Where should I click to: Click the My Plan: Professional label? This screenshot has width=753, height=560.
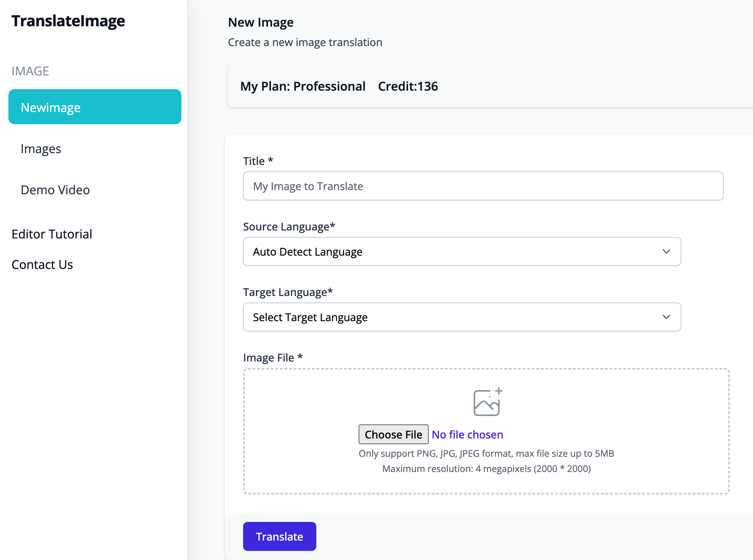pyautogui.click(x=303, y=86)
